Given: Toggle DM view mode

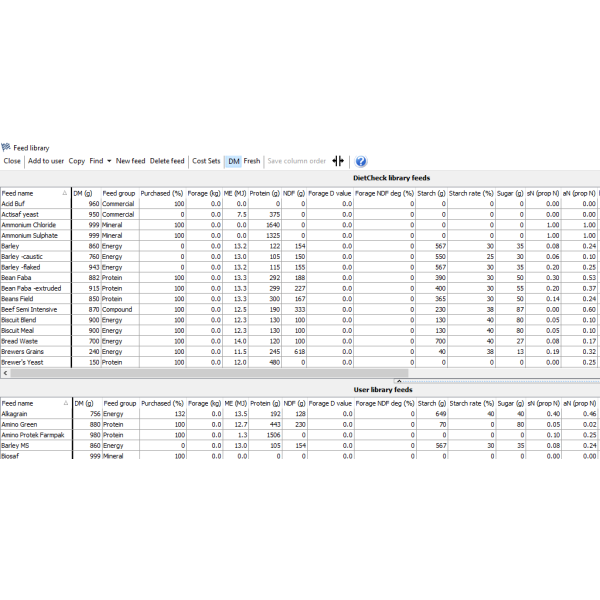Looking at the screenshot, I should [x=233, y=161].
